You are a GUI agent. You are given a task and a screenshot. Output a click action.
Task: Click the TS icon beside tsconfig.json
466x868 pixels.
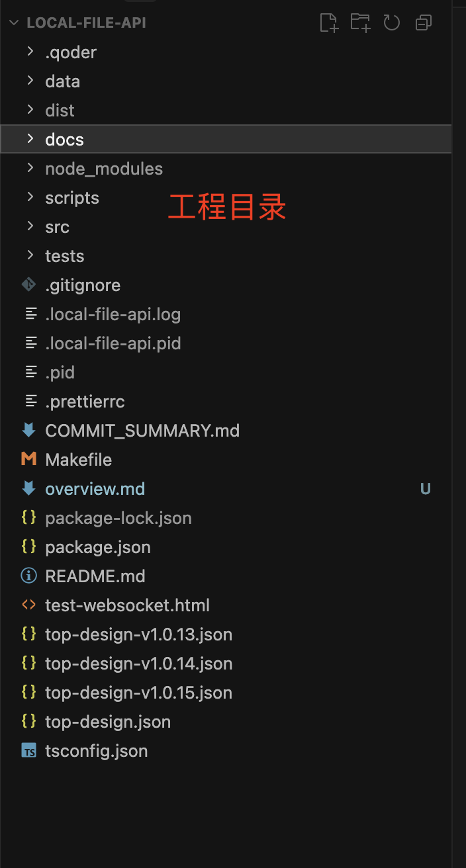pyautogui.click(x=28, y=751)
